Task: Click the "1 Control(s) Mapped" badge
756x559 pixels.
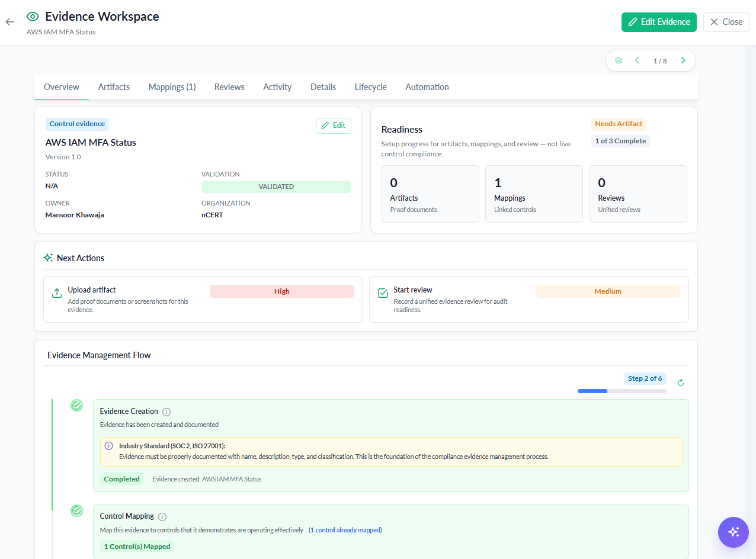Action: [137, 547]
